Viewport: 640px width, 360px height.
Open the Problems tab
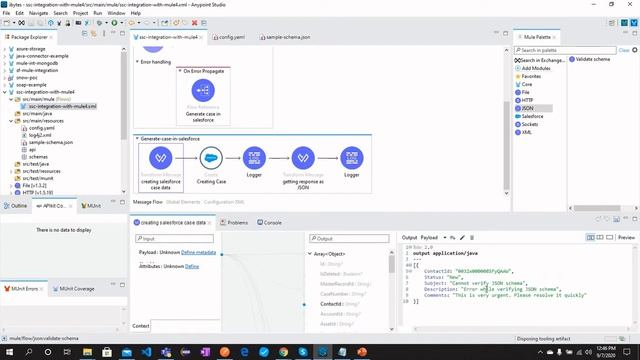[x=234, y=223]
